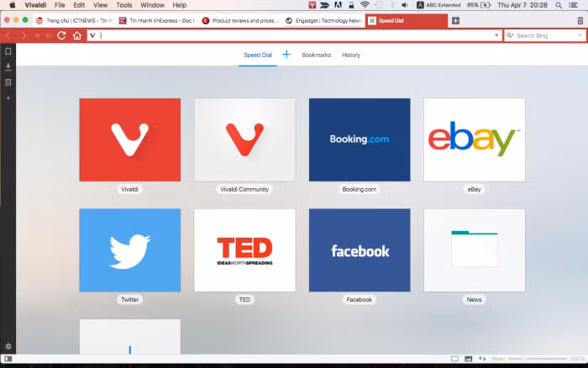Switch to the Engadget tab
Screen dimensions: 588x368
click(x=323, y=21)
